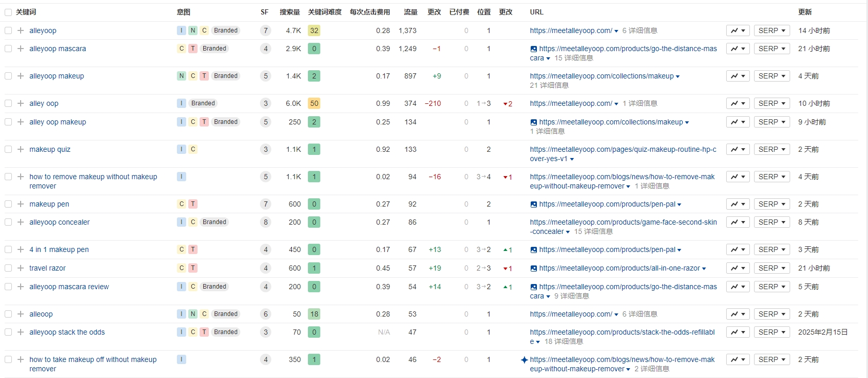Click plus icon beside alleyoop stack the odds
The height and width of the screenshot is (378, 868).
21,332
